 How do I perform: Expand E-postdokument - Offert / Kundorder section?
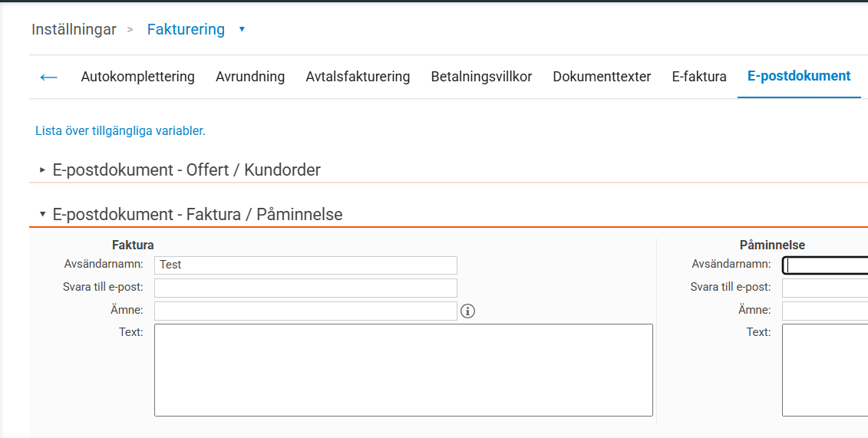pyautogui.click(x=186, y=170)
